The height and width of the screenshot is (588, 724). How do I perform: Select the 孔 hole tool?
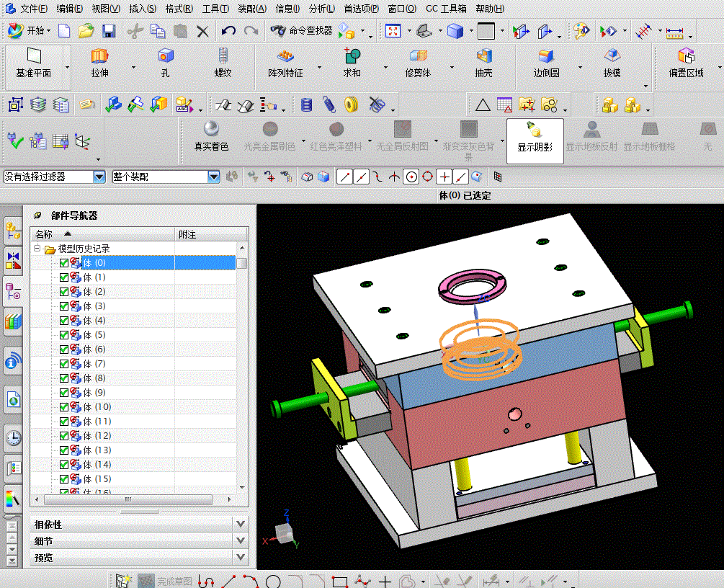click(x=165, y=63)
